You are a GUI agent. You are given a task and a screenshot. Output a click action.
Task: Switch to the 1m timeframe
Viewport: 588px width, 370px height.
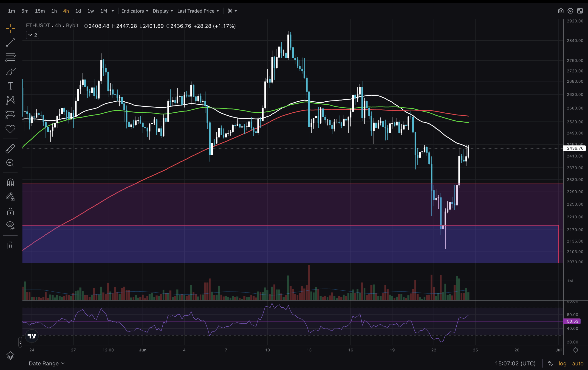click(x=11, y=11)
